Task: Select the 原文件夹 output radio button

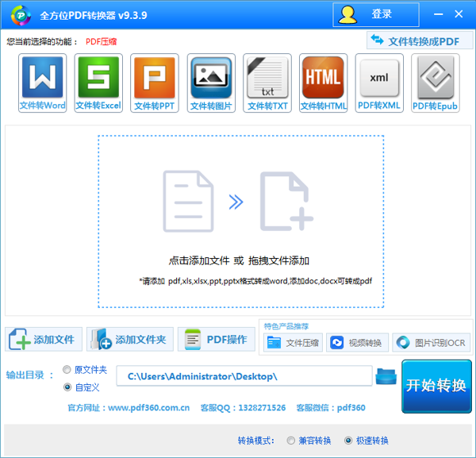Action: coord(67,370)
